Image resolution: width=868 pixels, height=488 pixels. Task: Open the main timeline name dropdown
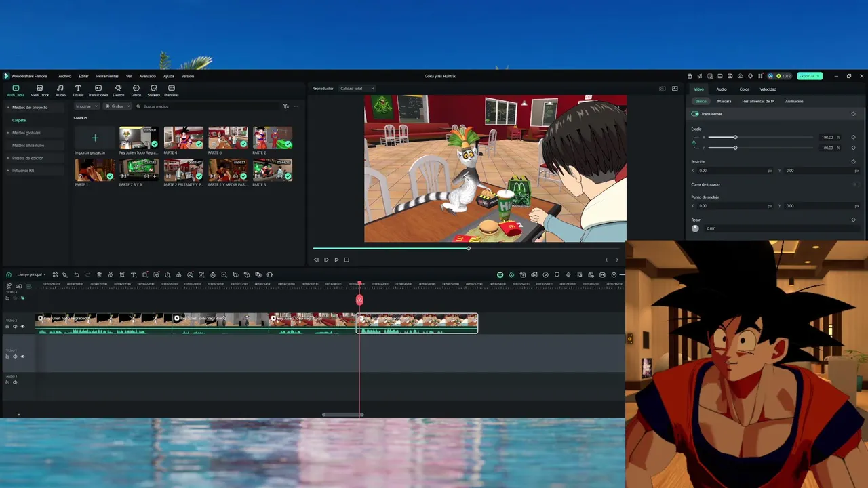coord(32,274)
